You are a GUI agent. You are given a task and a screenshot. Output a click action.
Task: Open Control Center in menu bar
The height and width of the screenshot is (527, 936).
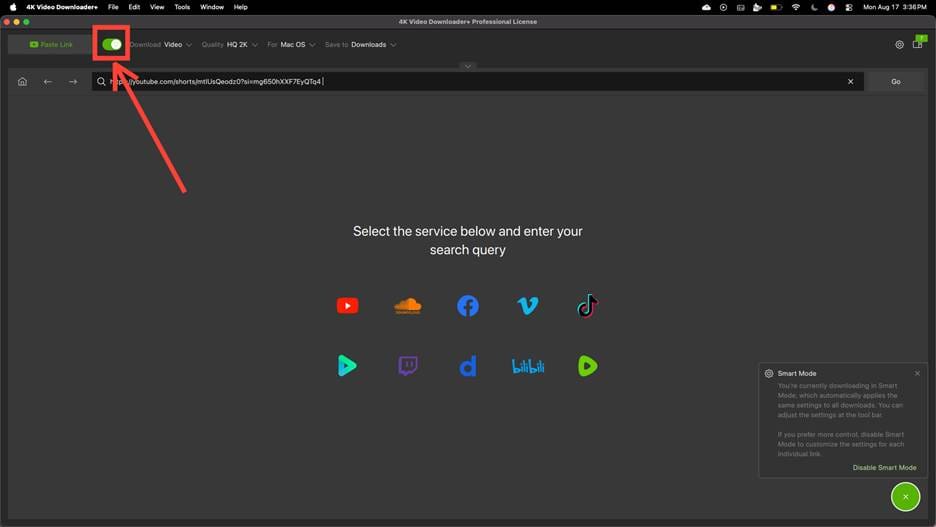coord(848,8)
